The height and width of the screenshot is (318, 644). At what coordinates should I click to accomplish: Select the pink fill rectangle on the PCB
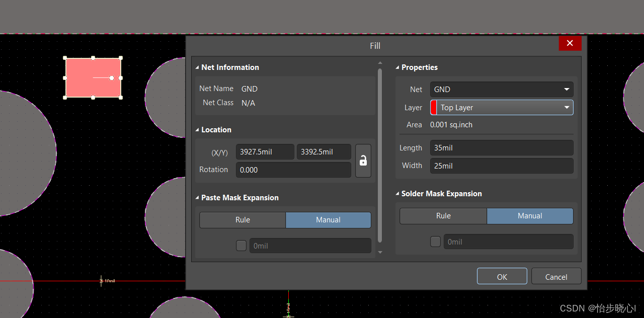93,78
